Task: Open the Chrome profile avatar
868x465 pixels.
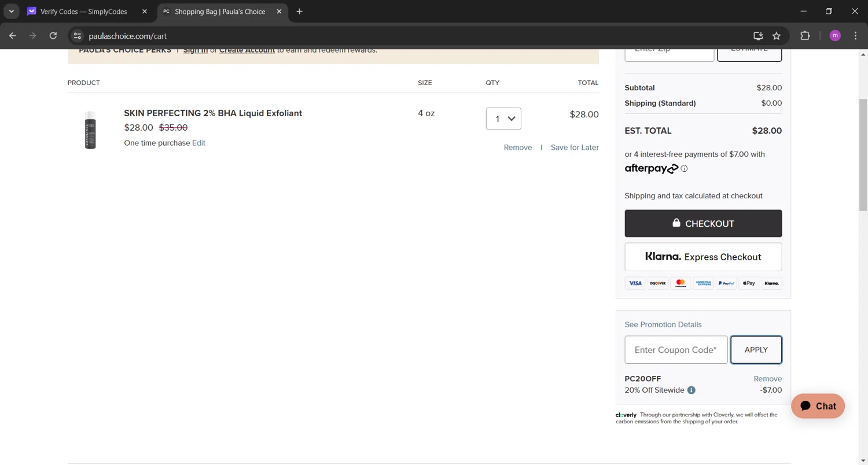Action: 835,36
